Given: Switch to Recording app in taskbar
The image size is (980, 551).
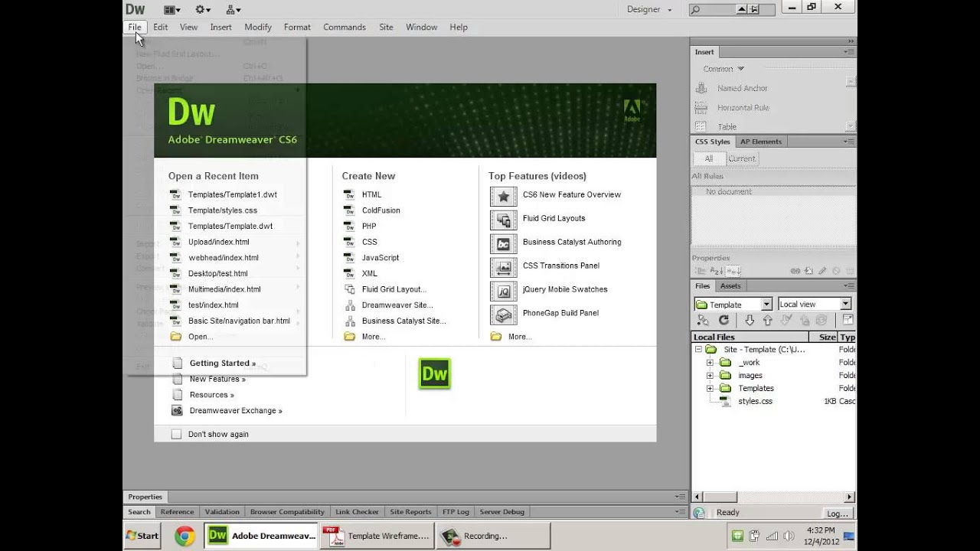Looking at the screenshot, I should coord(493,536).
